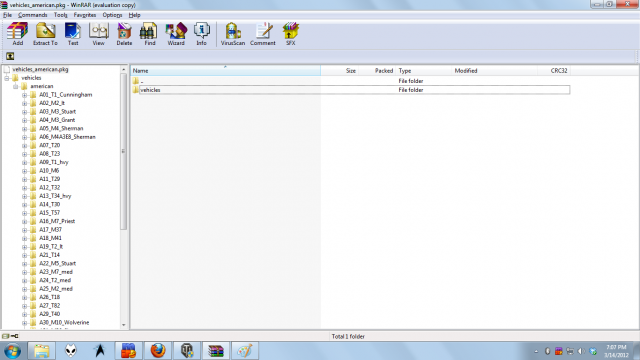Open Firefox from the taskbar
The width and height of the screenshot is (640, 360).
pos(158,351)
